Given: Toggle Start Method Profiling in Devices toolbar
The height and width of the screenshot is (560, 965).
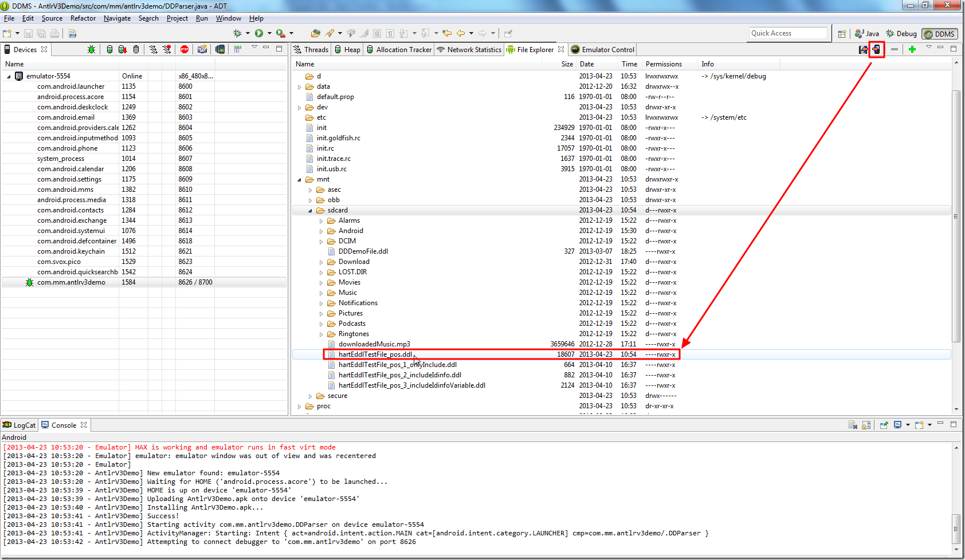Looking at the screenshot, I should [167, 50].
